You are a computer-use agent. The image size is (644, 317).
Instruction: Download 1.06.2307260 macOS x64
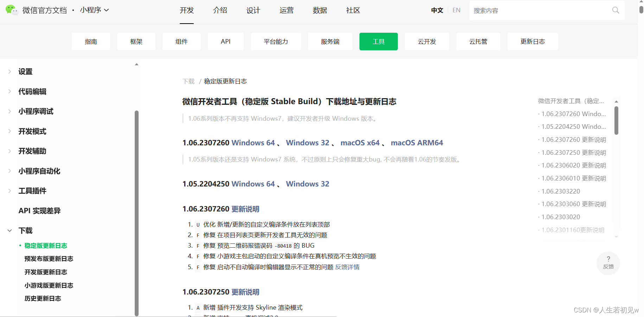(x=360, y=143)
